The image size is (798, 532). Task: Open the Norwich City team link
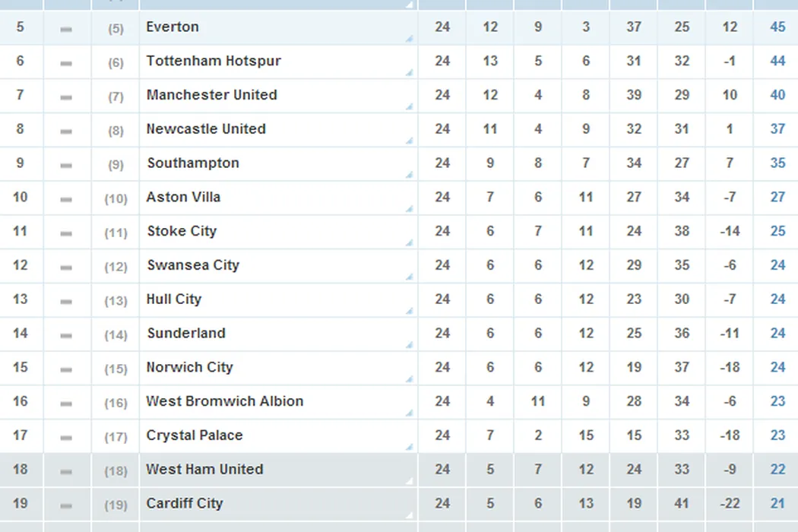(189, 367)
